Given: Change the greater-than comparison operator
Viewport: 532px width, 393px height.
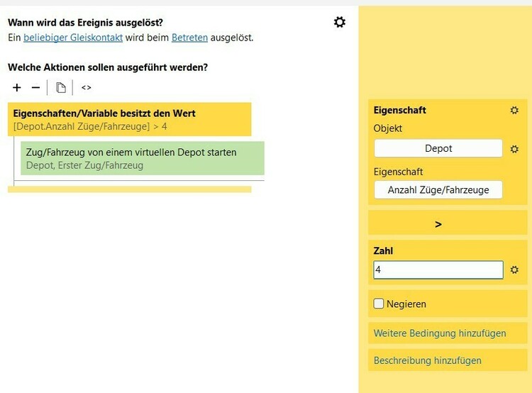Looking at the screenshot, I should pyautogui.click(x=438, y=224).
